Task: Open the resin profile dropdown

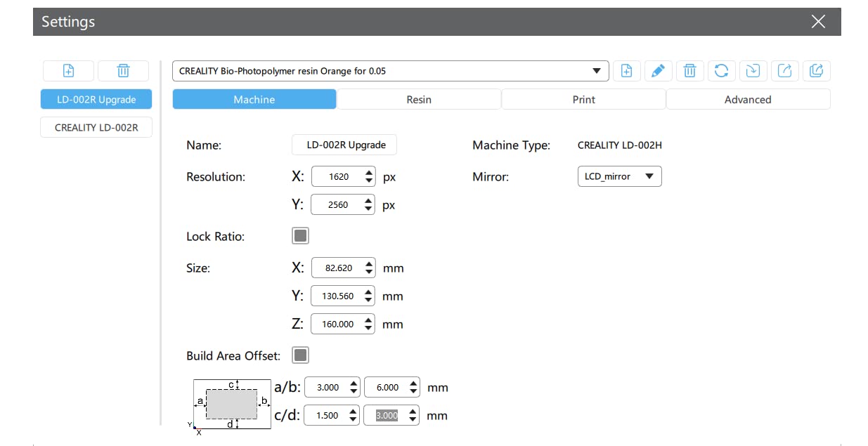Action: click(x=390, y=71)
